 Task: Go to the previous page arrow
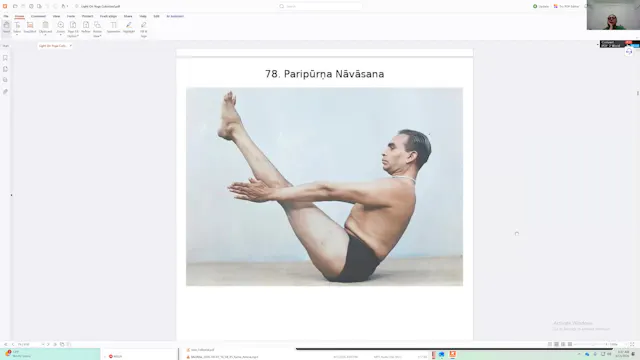13,344
